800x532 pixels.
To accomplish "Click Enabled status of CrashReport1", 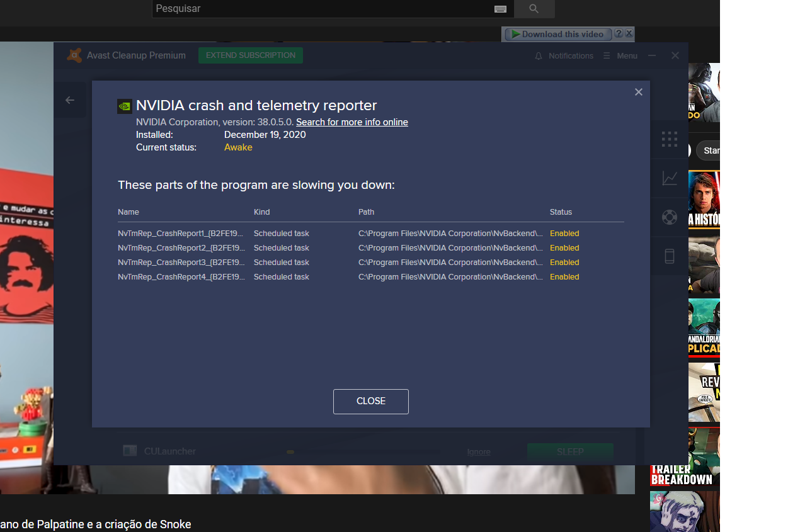I will click(x=564, y=234).
